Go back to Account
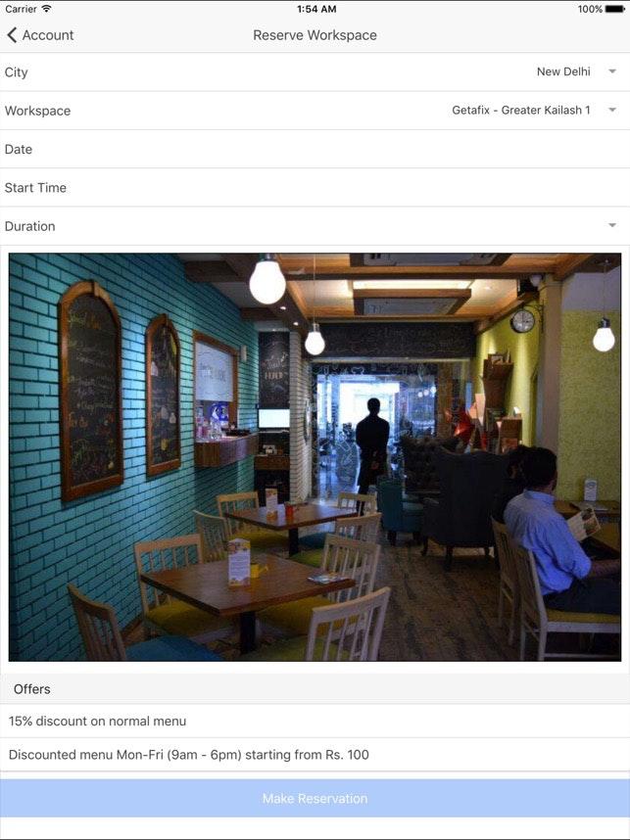 (40, 35)
